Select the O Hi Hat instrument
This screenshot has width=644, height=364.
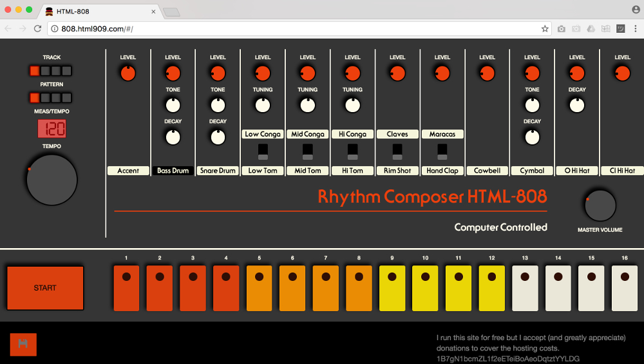(577, 171)
